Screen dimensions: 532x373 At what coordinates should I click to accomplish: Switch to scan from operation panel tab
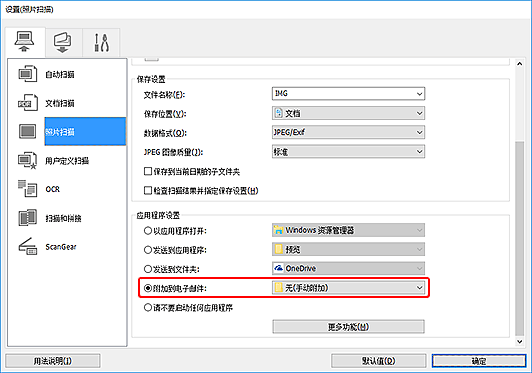[63, 42]
